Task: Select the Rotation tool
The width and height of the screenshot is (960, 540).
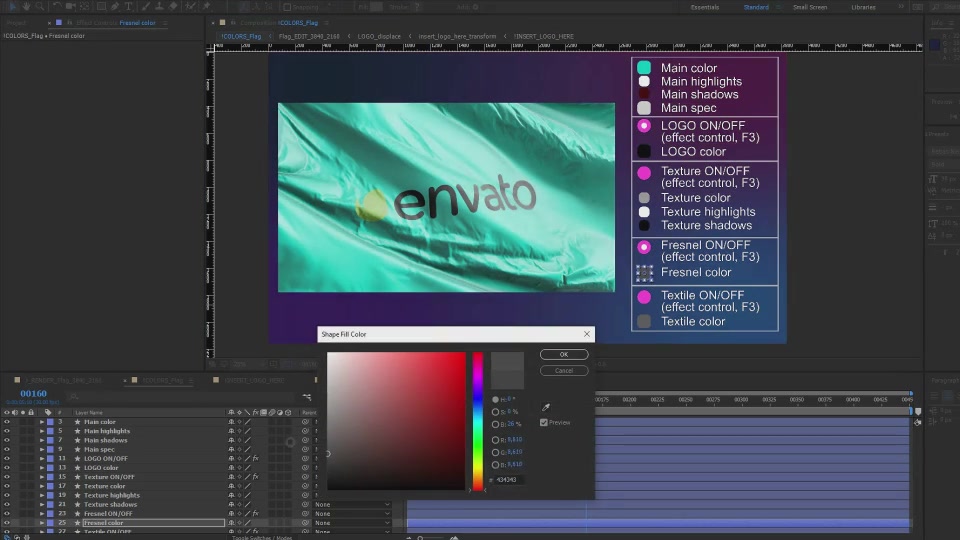Action: coord(57,6)
